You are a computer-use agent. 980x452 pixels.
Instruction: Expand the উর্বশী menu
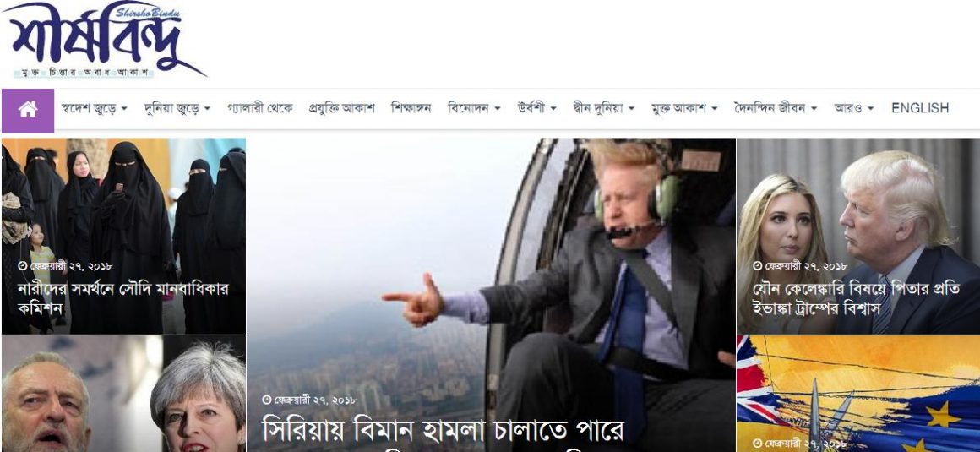(x=536, y=108)
